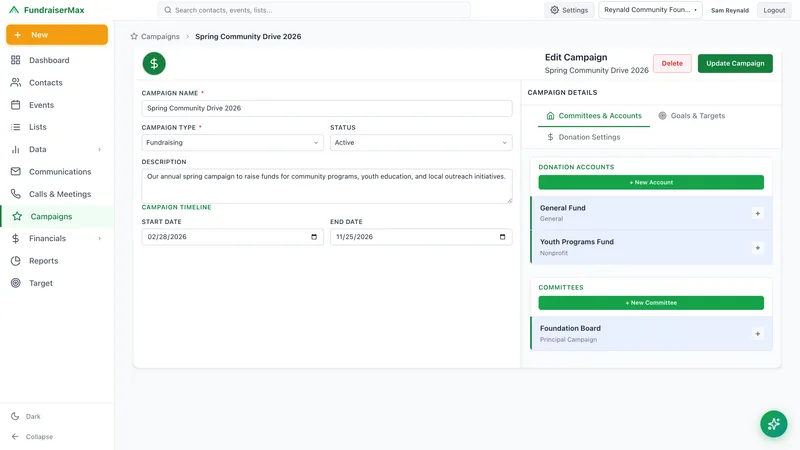Click the orange New button

tap(57, 35)
